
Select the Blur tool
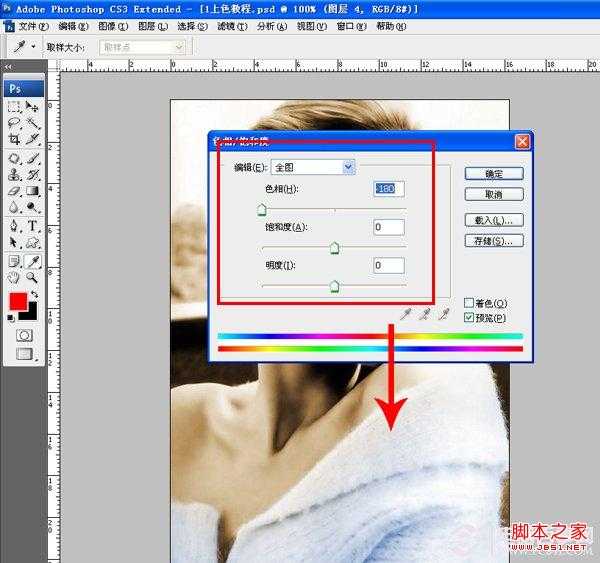pos(14,207)
